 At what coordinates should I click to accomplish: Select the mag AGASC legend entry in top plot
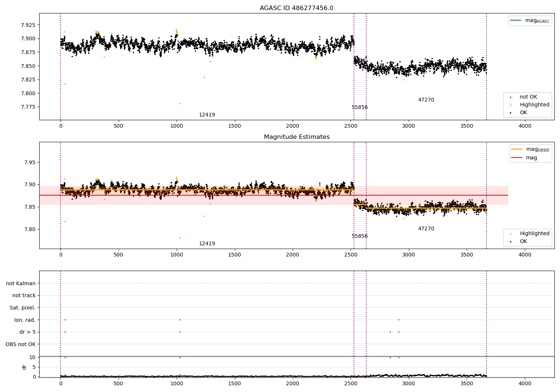(x=530, y=21)
